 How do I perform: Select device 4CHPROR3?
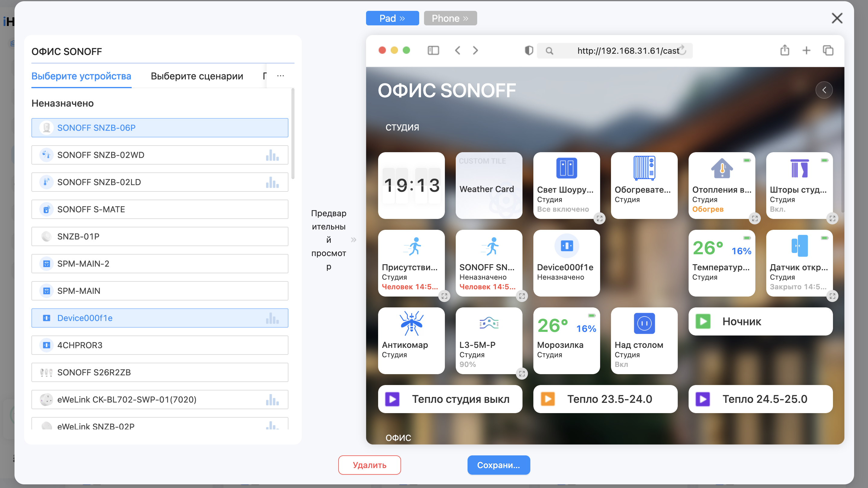160,345
